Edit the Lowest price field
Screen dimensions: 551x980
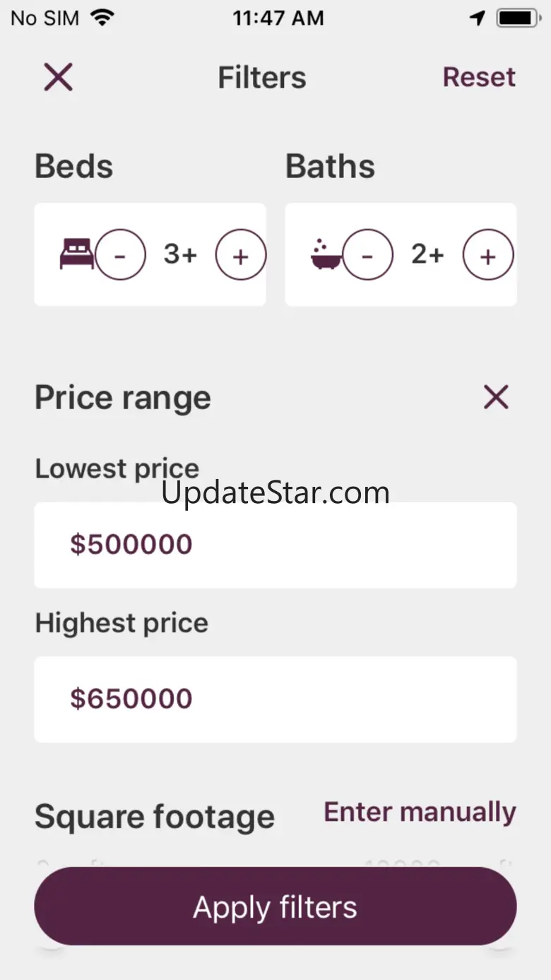pos(275,545)
